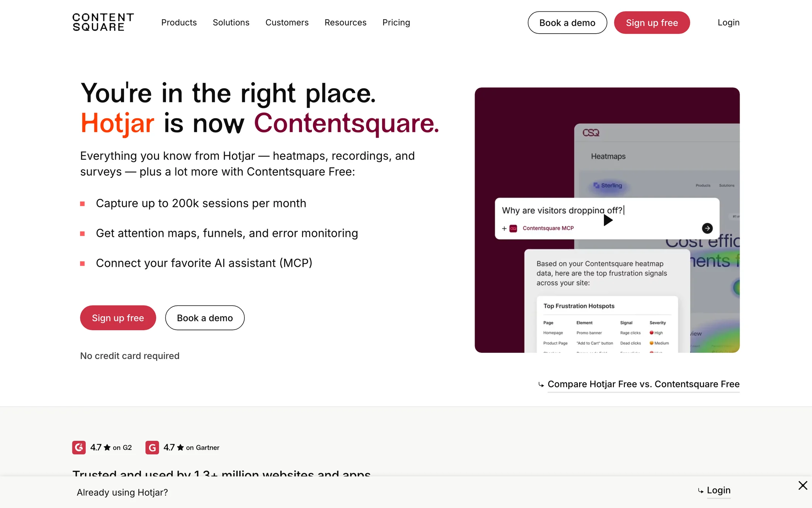Image resolution: width=812 pixels, height=508 pixels.
Task: Click the Contentsquare logo in header
Action: 103,23
